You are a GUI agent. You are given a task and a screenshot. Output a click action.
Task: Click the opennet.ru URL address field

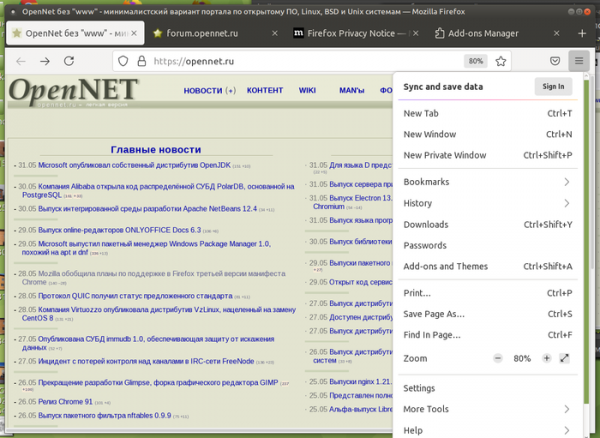coord(300,61)
